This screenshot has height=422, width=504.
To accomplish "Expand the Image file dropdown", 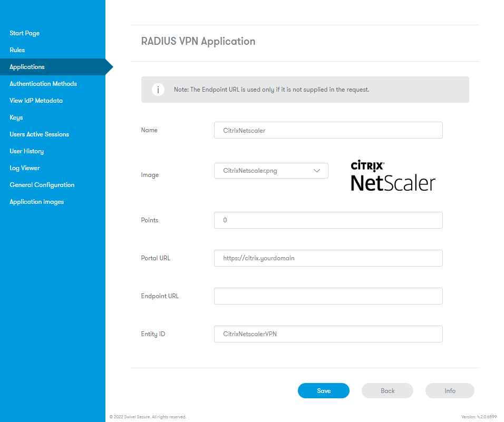I will [317, 170].
